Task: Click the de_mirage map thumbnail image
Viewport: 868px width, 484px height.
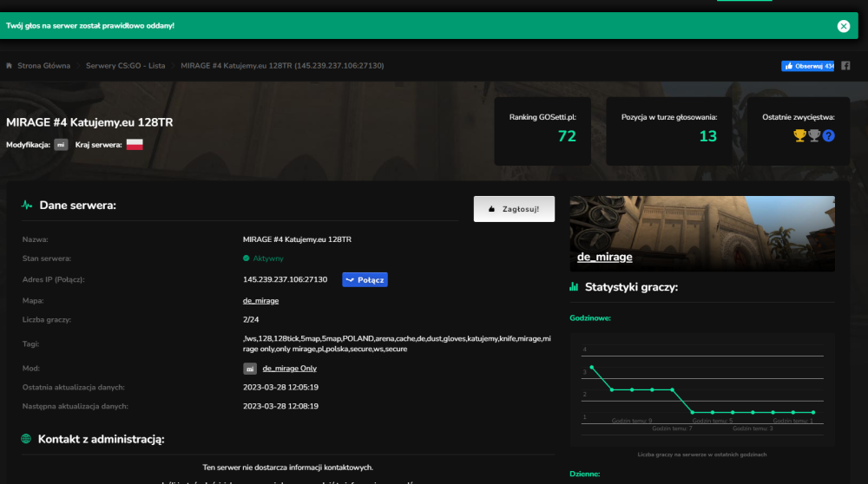Action: (x=702, y=233)
